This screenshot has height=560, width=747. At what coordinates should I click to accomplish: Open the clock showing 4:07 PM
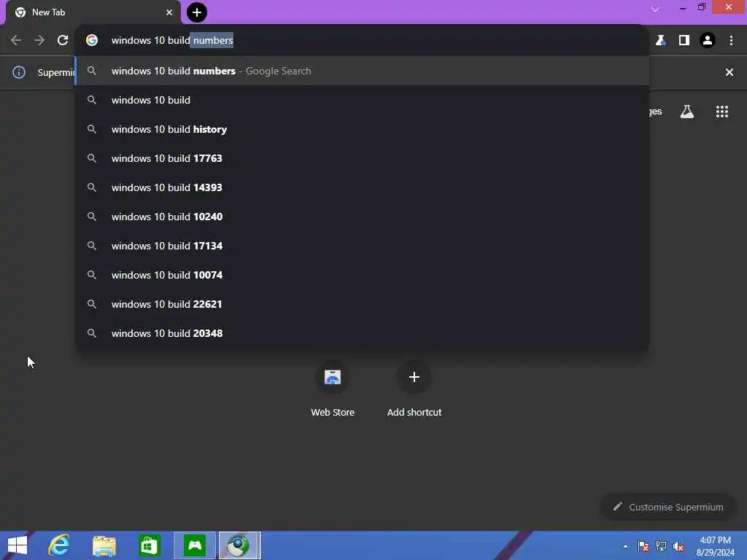click(715, 546)
